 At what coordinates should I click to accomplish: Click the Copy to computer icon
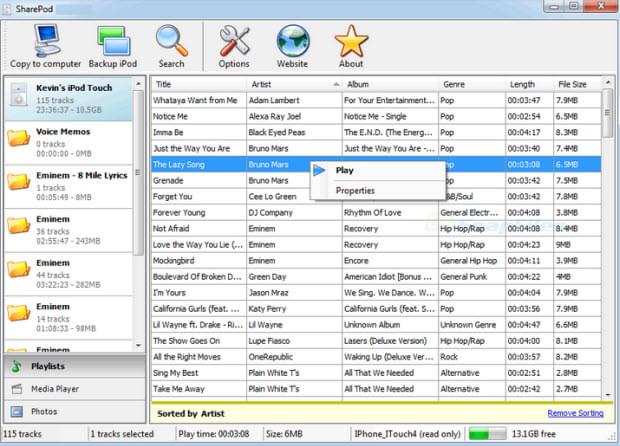click(47, 41)
